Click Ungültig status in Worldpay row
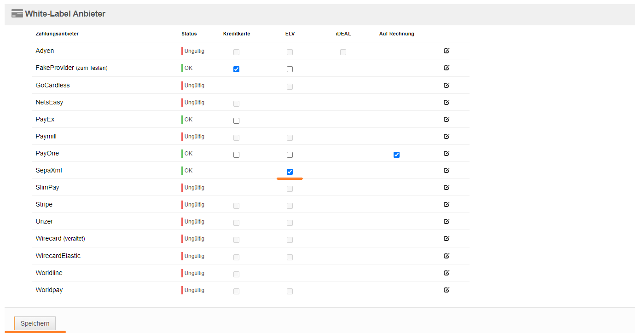 (x=194, y=290)
